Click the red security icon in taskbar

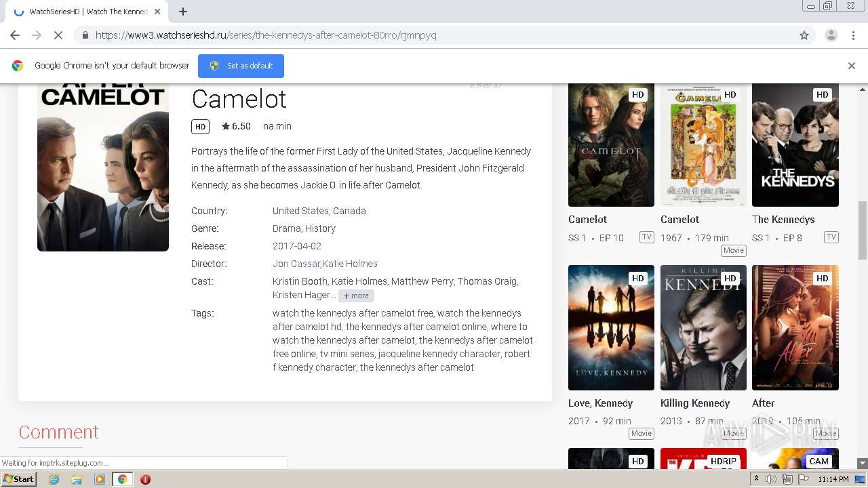[145, 479]
